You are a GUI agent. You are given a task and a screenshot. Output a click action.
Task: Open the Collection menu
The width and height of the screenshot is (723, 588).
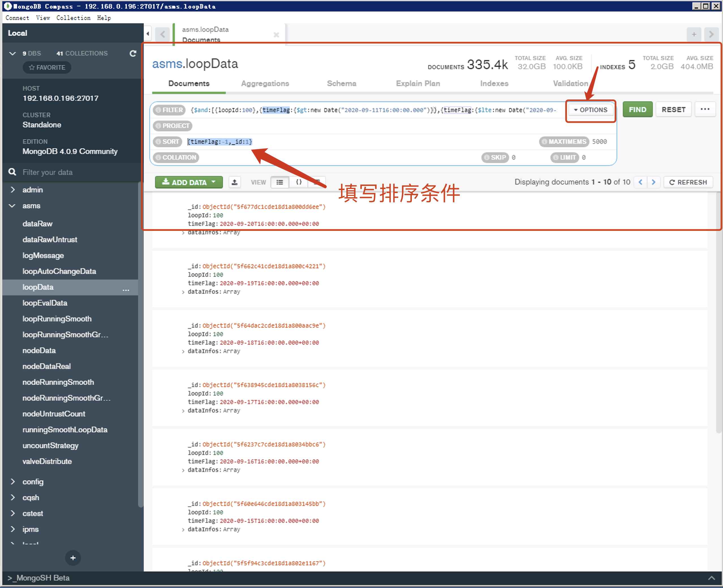click(x=73, y=18)
